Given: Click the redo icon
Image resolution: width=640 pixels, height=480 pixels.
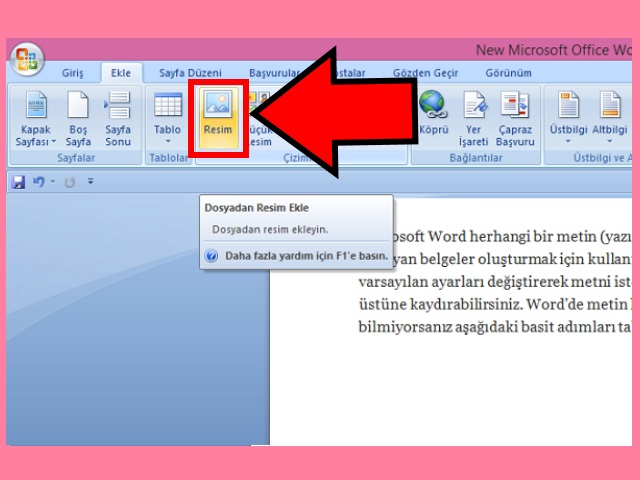Looking at the screenshot, I should tap(70, 182).
